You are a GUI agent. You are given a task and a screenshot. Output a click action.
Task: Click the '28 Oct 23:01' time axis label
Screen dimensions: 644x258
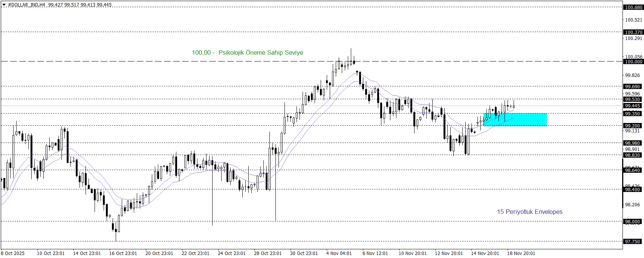click(x=268, y=253)
